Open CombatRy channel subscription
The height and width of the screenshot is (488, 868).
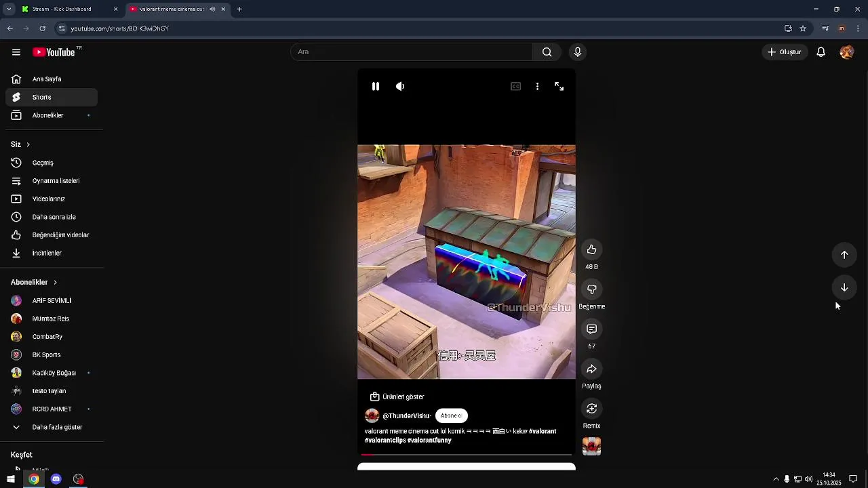[x=52, y=337]
